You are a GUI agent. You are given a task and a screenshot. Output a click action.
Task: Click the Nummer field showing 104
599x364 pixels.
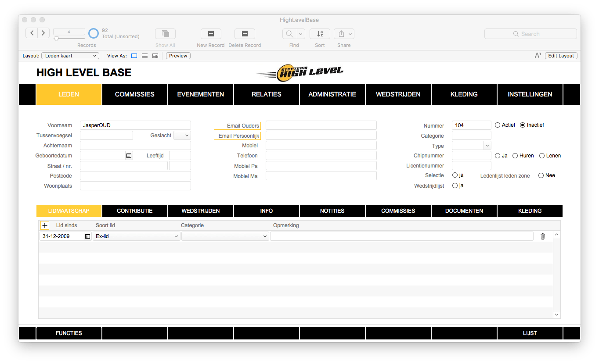[472, 125]
